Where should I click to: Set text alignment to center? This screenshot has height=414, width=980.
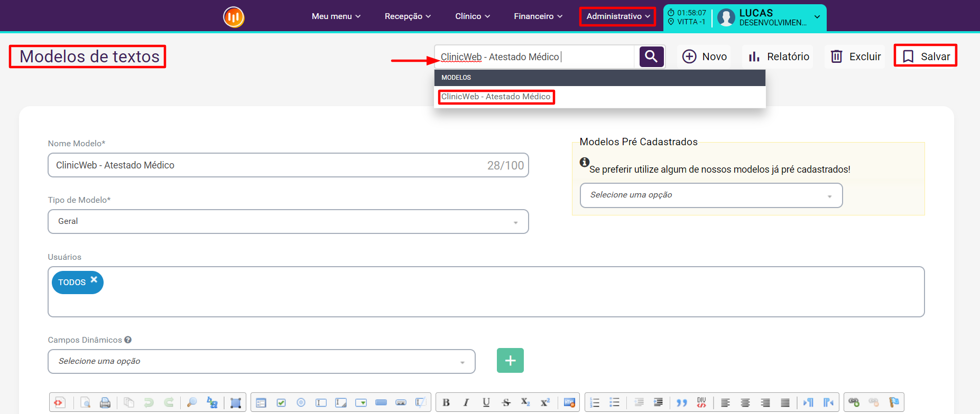745,402
